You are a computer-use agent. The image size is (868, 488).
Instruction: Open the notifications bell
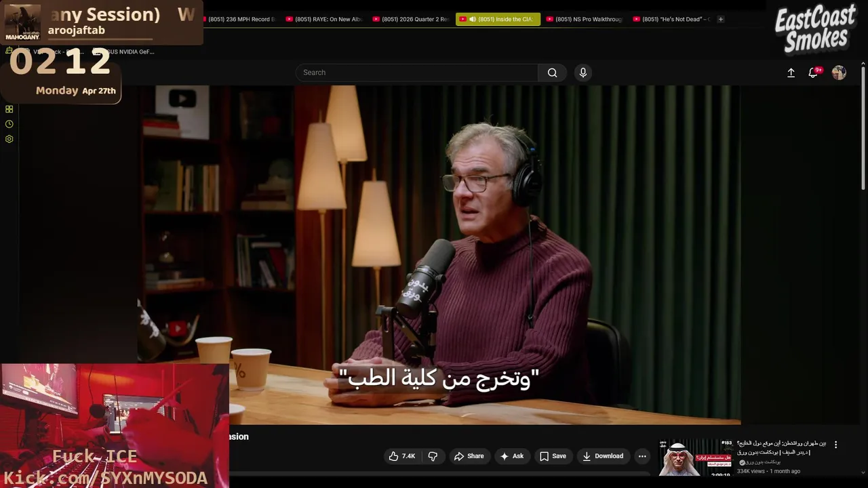[x=813, y=73]
